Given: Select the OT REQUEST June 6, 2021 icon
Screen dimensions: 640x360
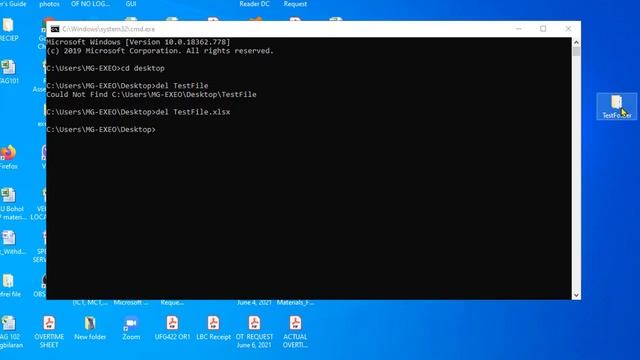Looking at the screenshot, I should coord(254,332).
